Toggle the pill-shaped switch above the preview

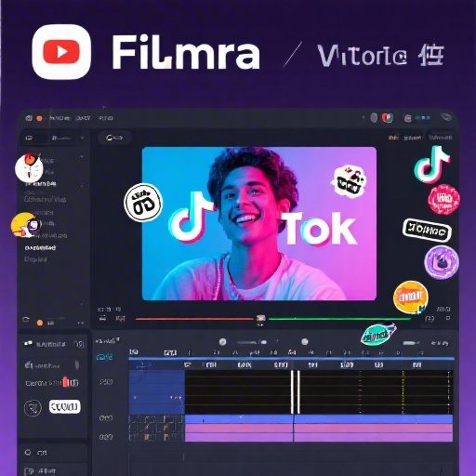pos(114,138)
